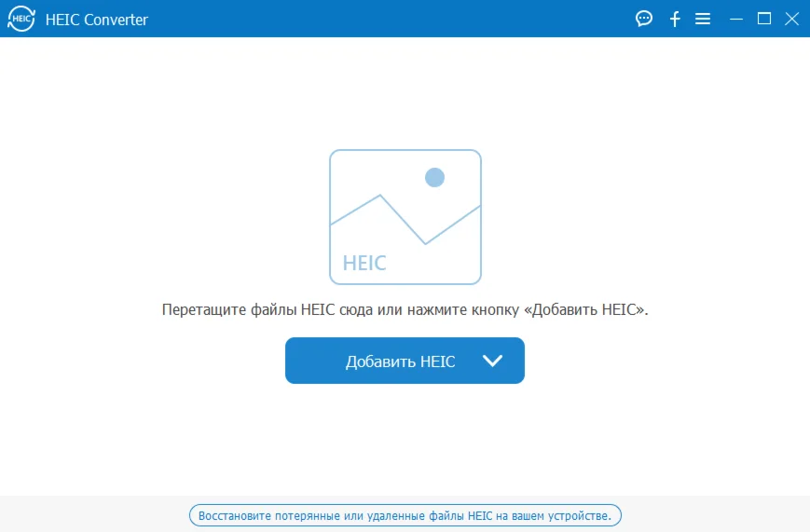The width and height of the screenshot is (810, 532).
Task: Click the HEIC Converter logo icon
Action: pyautogui.click(x=21, y=19)
